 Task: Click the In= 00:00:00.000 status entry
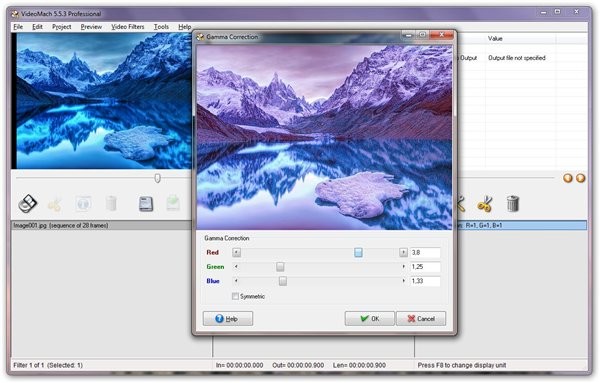coord(239,365)
